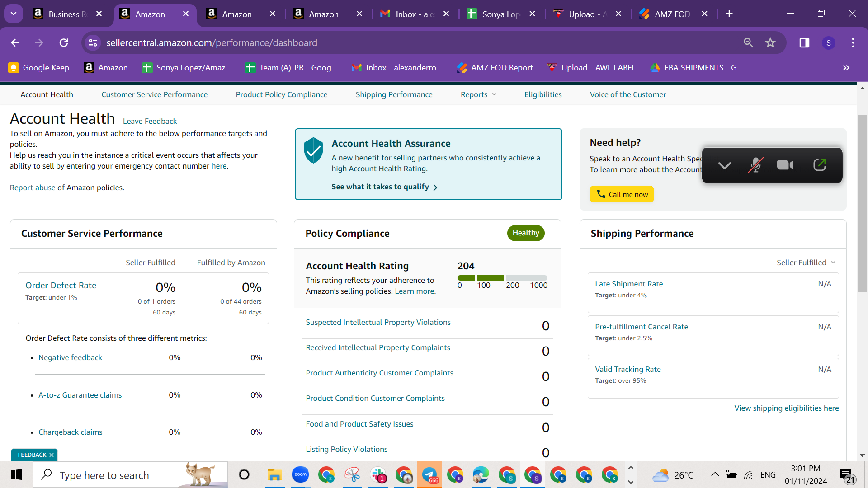Viewport: 868px width, 488px height.
Task: Show more bookmarks with the double chevron
Action: (x=846, y=68)
